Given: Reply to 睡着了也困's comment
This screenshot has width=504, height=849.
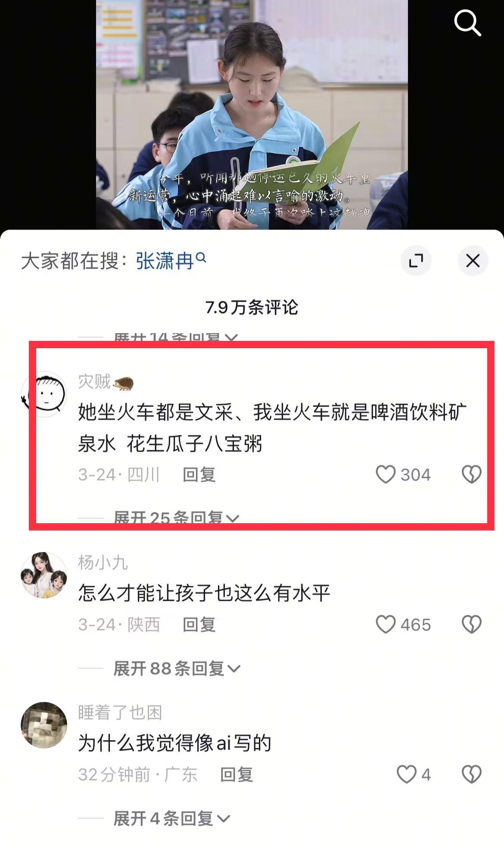Looking at the screenshot, I should tap(236, 774).
